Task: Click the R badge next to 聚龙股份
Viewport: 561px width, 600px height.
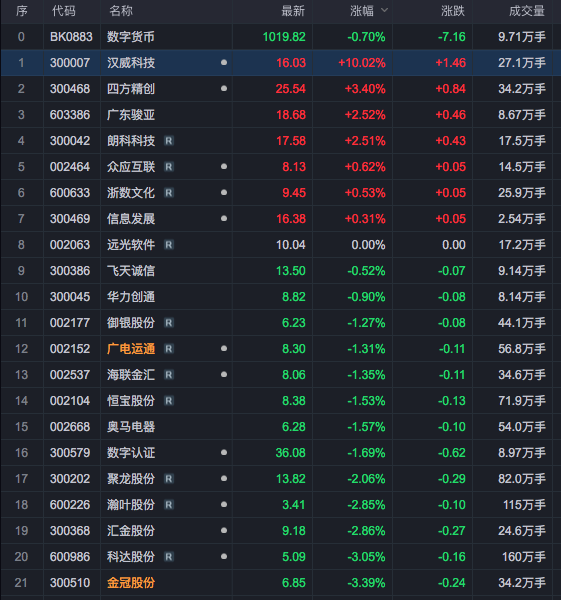Action: pos(169,479)
